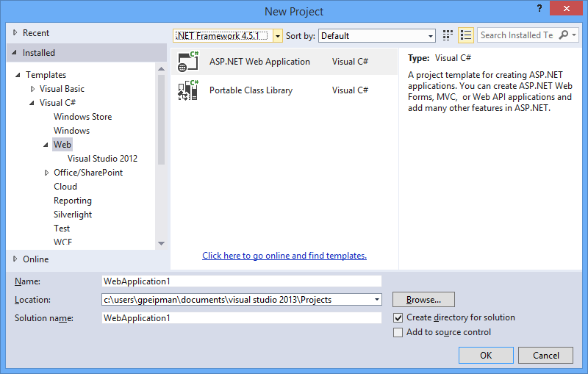Click the template tree scrollbar thumb

point(161,120)
